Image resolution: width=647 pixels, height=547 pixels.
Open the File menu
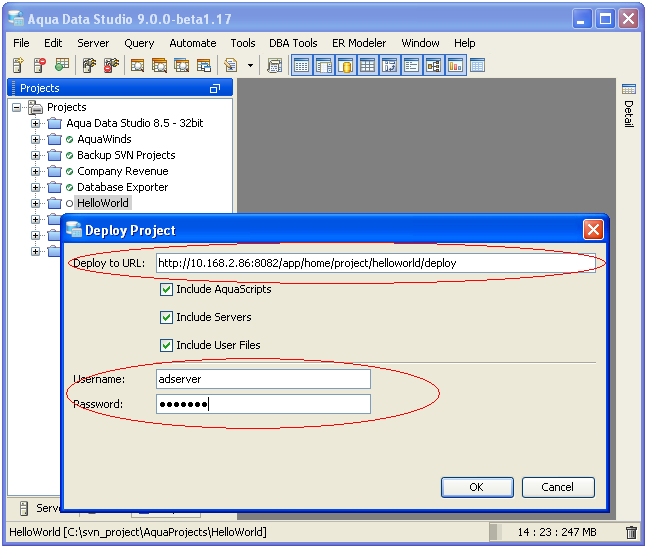[x=21, y=43]
